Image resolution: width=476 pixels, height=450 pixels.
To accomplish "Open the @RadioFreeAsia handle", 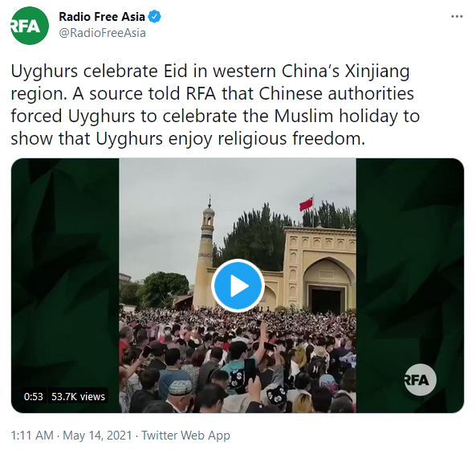I will click(x=102, y=33).
